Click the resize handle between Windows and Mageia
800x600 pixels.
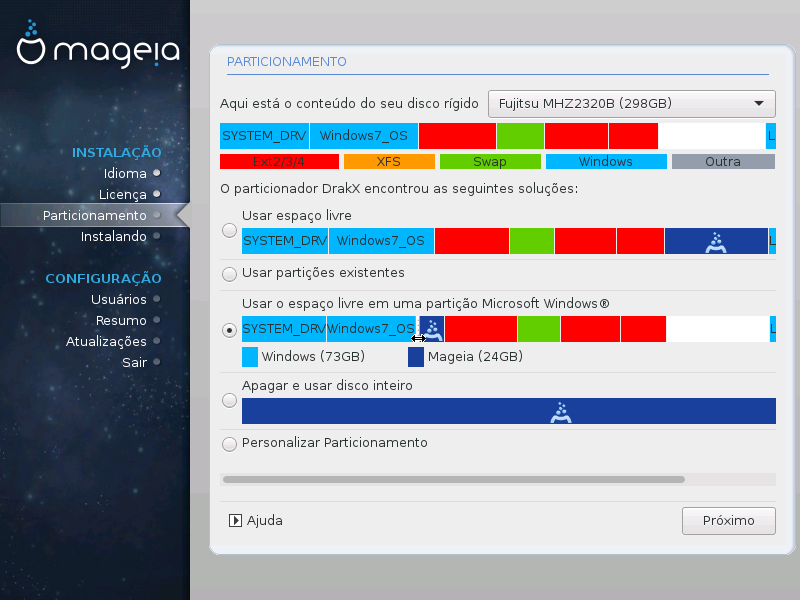418,338
